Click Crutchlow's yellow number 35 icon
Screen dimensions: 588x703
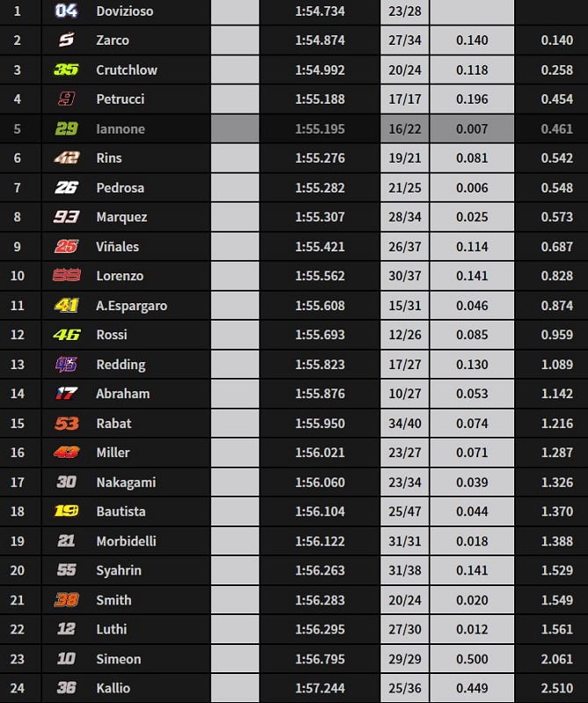click(x=66, y=69)
